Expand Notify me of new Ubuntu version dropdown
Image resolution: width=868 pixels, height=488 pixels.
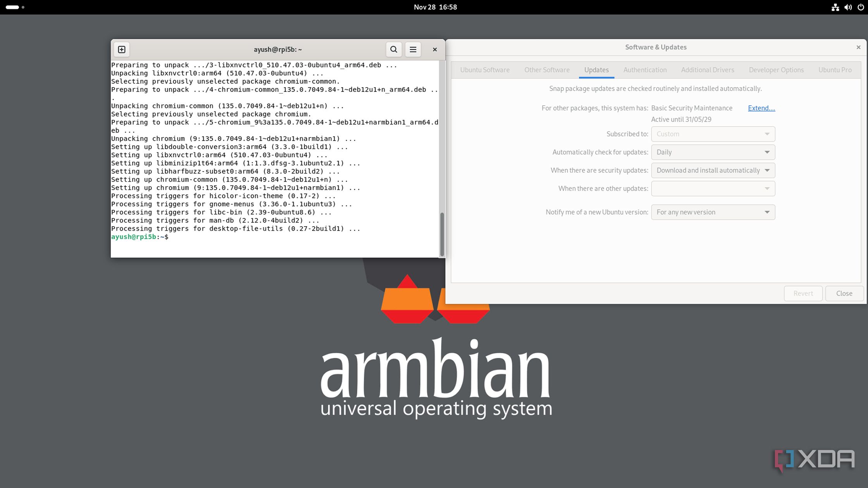coord(713,212)
